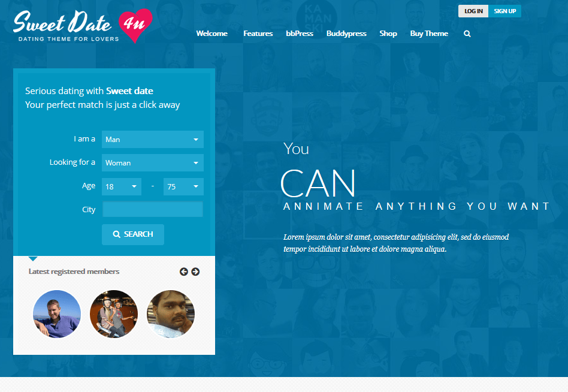This screenshot has height=392, width=568.
Task: Open the Welcome menu item
Action: pyautogui.click(x=212, y=34)
